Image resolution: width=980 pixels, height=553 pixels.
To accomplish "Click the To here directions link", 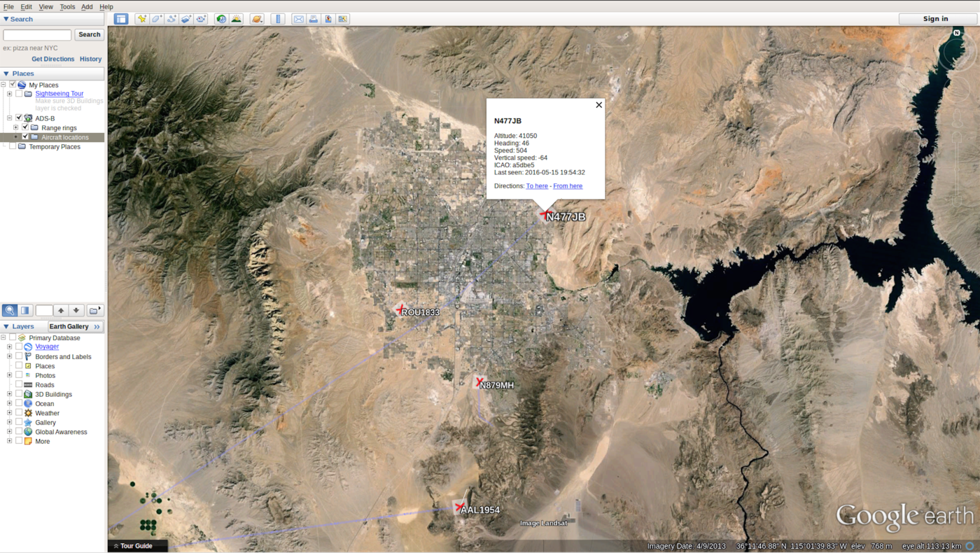I will (536, 185).
